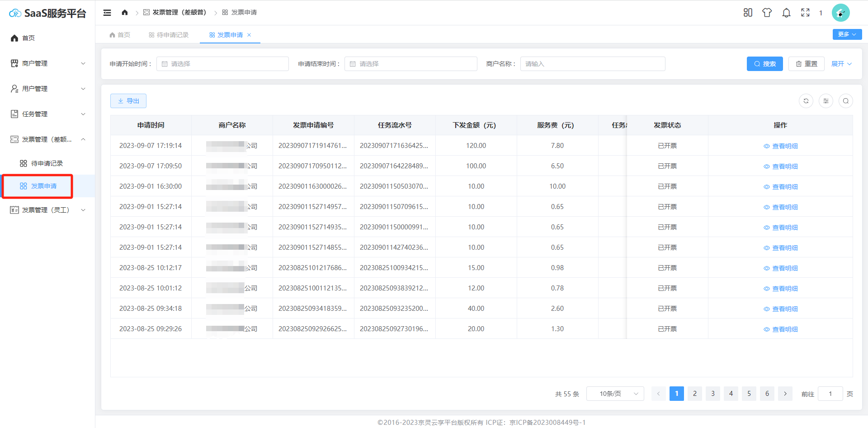Open the notification bell
The image size is (868, 428).
tap(787, 13)
